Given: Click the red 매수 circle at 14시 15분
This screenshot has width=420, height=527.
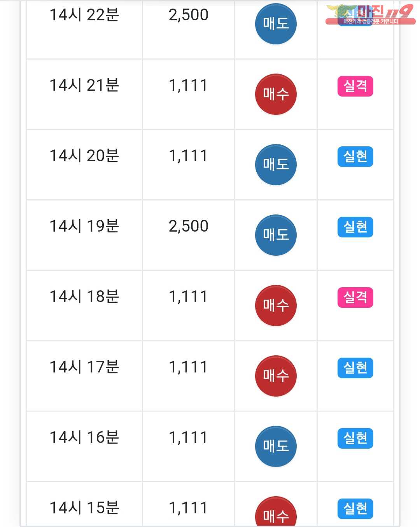Looking at the screenshot, I should pos(276,511).
